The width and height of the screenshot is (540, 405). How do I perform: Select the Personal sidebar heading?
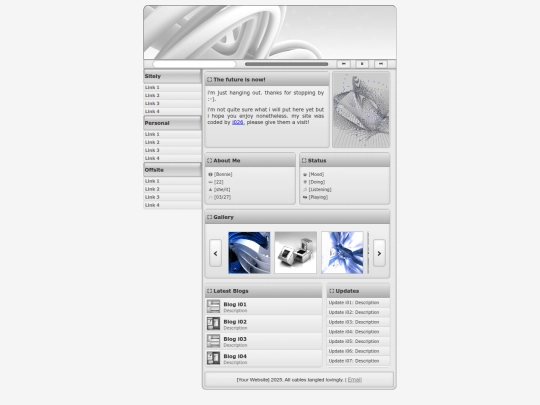172,123
